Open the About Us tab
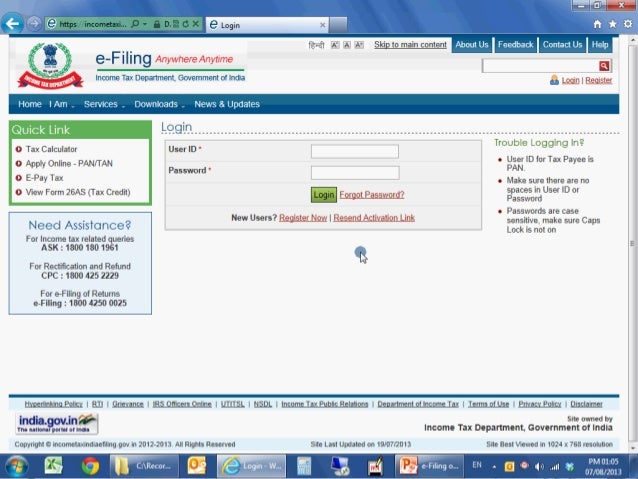 472,45
